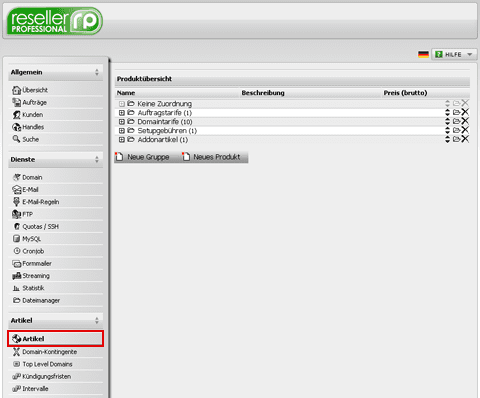Screen dimensions: 480x398
Task: Select the Keine Zuordnung row text
Action: (164, 104)
